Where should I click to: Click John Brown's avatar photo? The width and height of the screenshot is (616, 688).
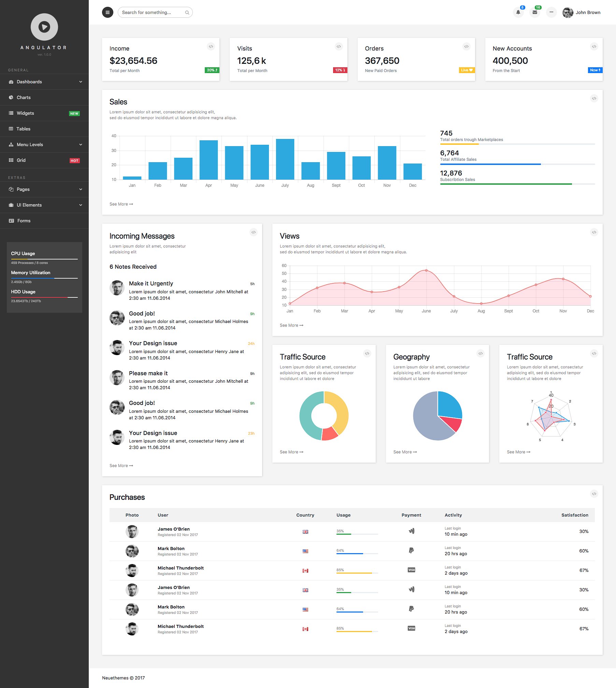(x=568, y=12)
